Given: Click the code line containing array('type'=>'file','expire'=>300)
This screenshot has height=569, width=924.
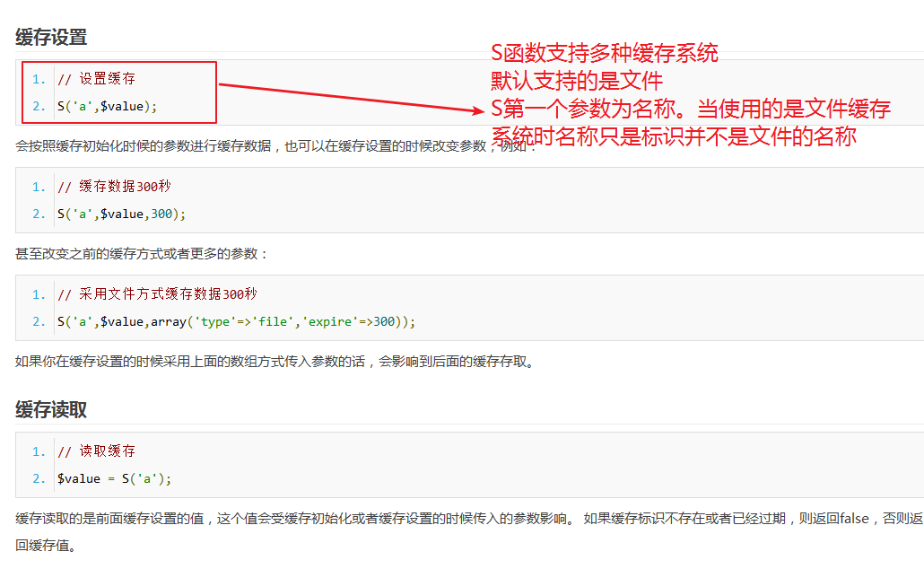Looking at the screenshot, I should (x=237, y=321).
